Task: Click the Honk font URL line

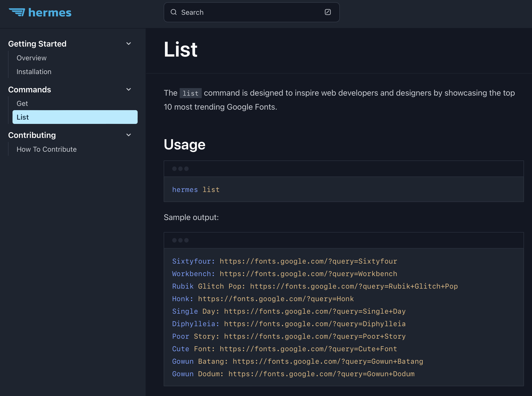Action: (x=263, y=299)
